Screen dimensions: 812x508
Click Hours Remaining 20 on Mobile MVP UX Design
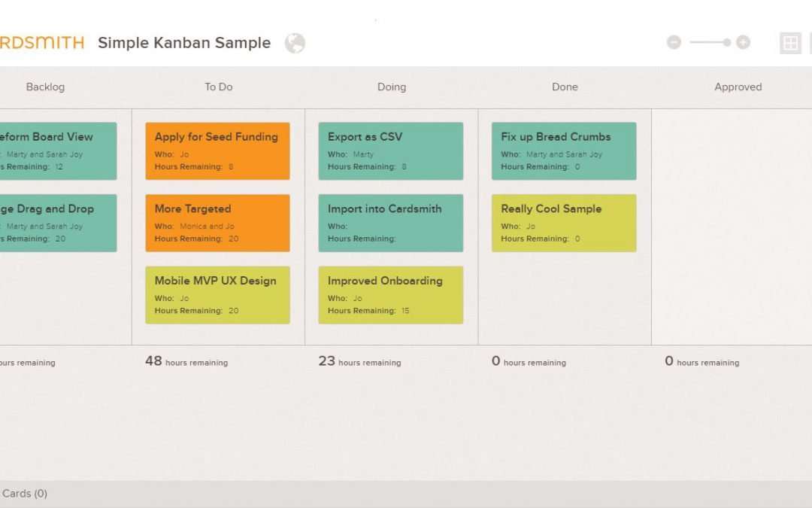tap(197, 311)
